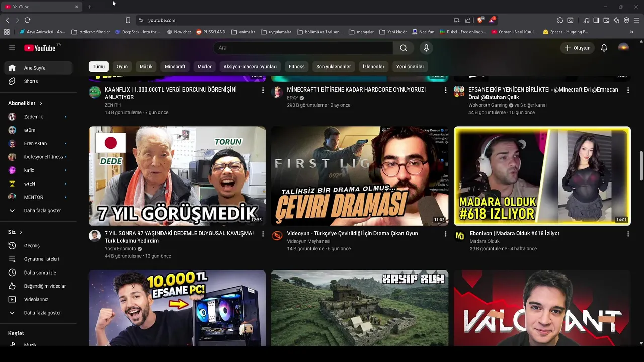Open more options for Videoyun video
644x362 pixels.
click(x=445, y=234)
